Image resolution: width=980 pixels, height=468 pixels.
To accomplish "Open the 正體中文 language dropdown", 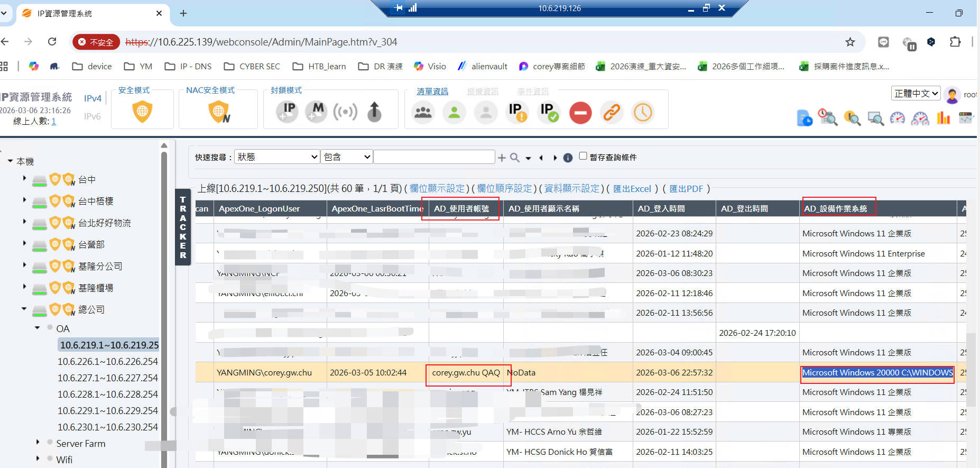I will click(916, 94).
